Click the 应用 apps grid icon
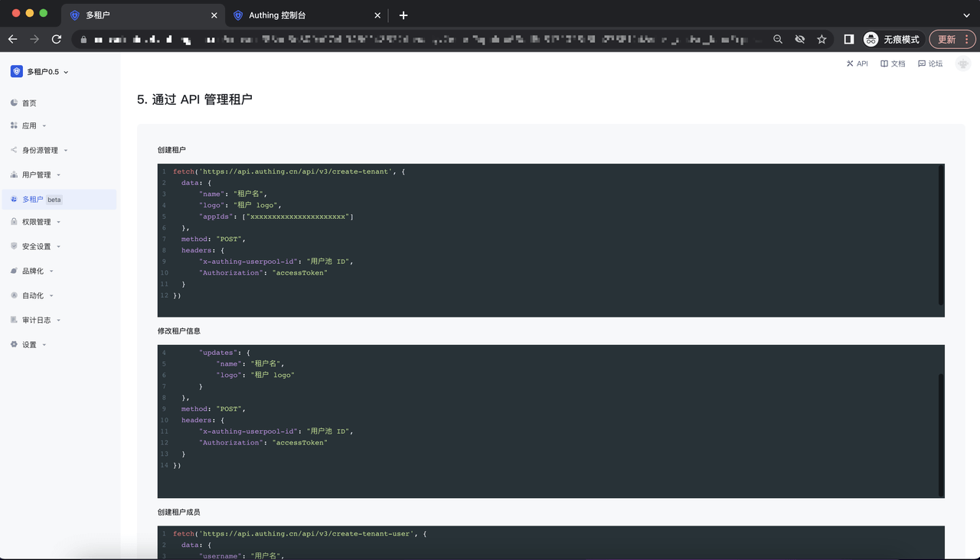 14,125
